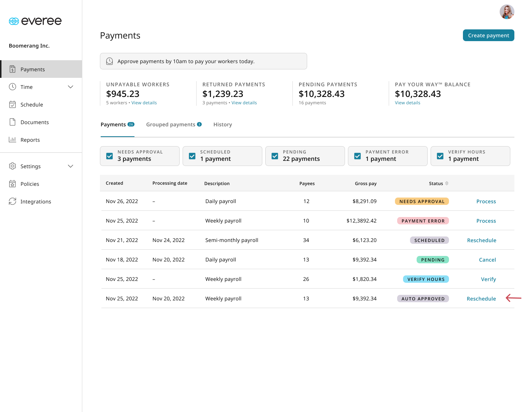Open the History tab

click(223, 124)
